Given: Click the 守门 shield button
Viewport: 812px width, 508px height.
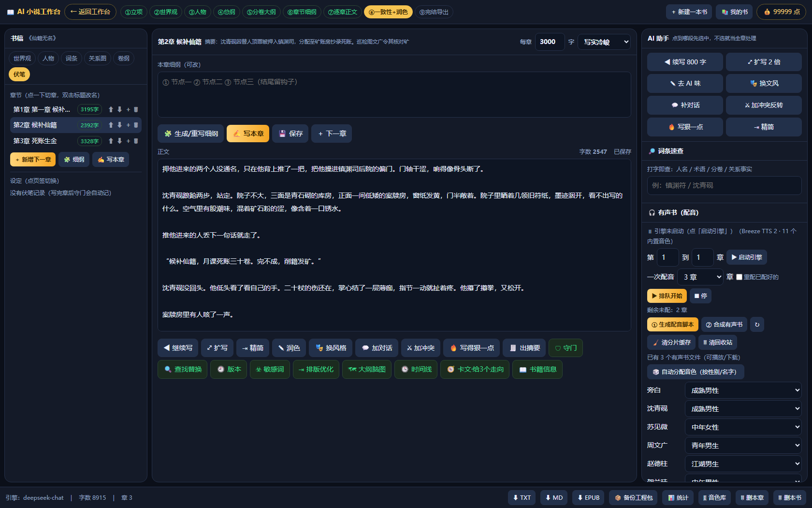Looking at the screenshot, I should point(565,348).
